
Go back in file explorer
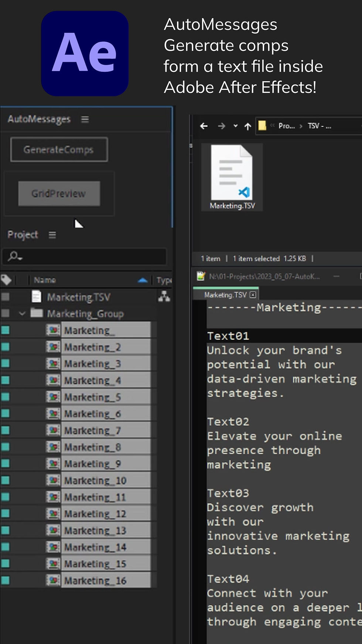coord(204,126)
